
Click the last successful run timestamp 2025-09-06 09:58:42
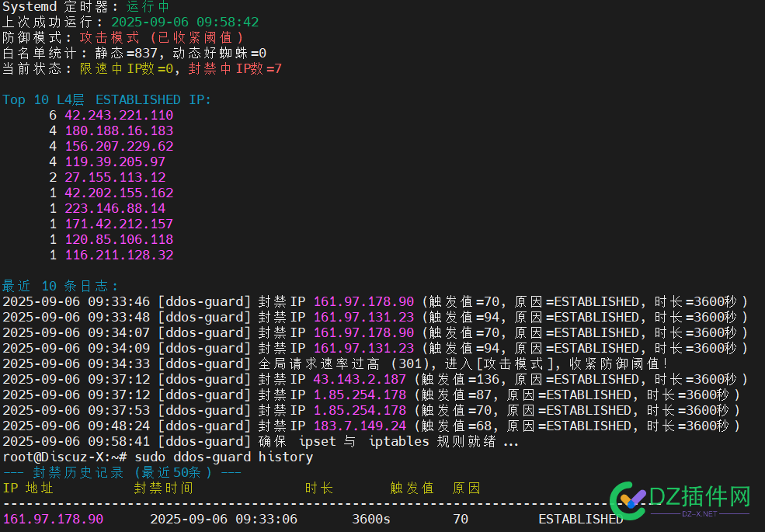185,22
